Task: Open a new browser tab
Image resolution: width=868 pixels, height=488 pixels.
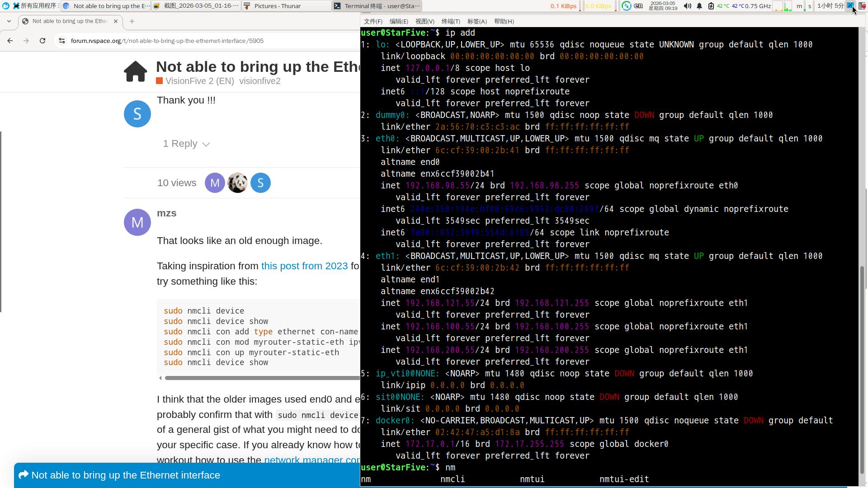Action: 132,21
